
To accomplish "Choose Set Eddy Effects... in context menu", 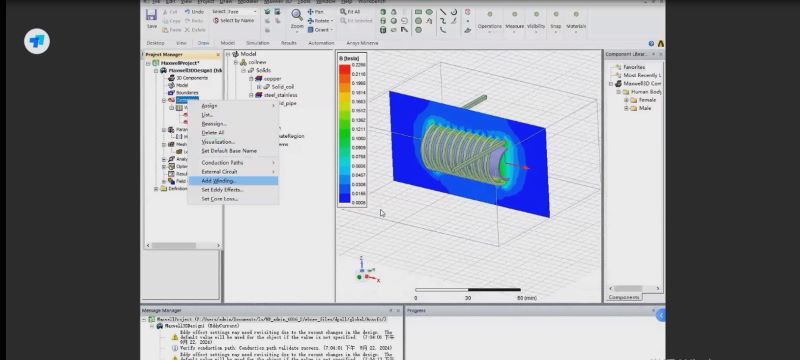I will point(233,190).
